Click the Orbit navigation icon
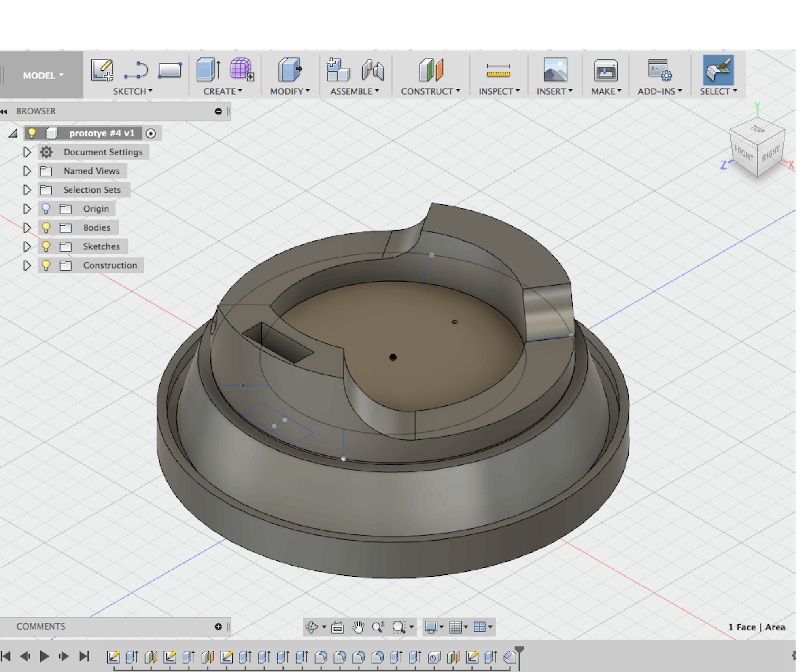The width and height of the screenshot is (809, 672). coord(312,627)
